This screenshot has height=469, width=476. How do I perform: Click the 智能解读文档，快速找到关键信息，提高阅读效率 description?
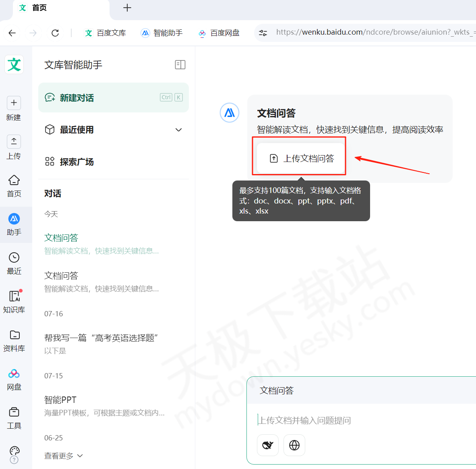click(350, 130)
